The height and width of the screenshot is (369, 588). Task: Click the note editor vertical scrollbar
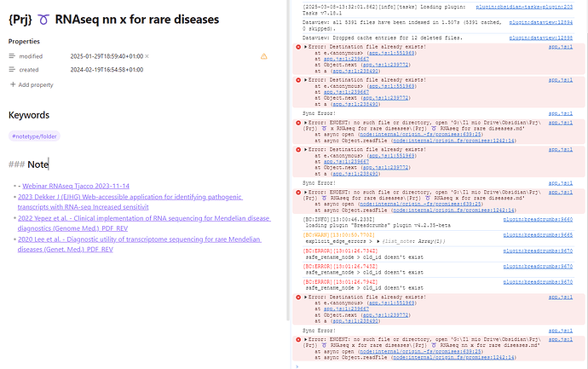[288, 160]
